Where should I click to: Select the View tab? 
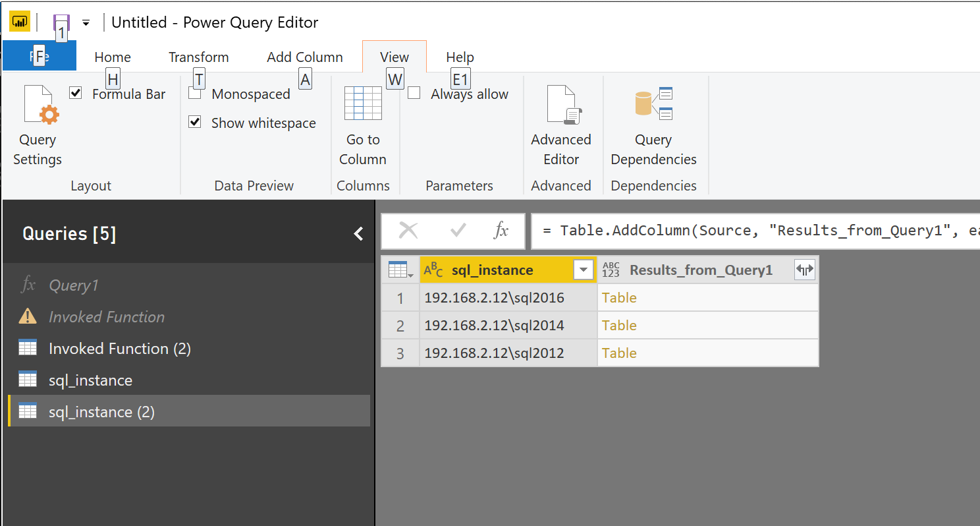point(395,57)
